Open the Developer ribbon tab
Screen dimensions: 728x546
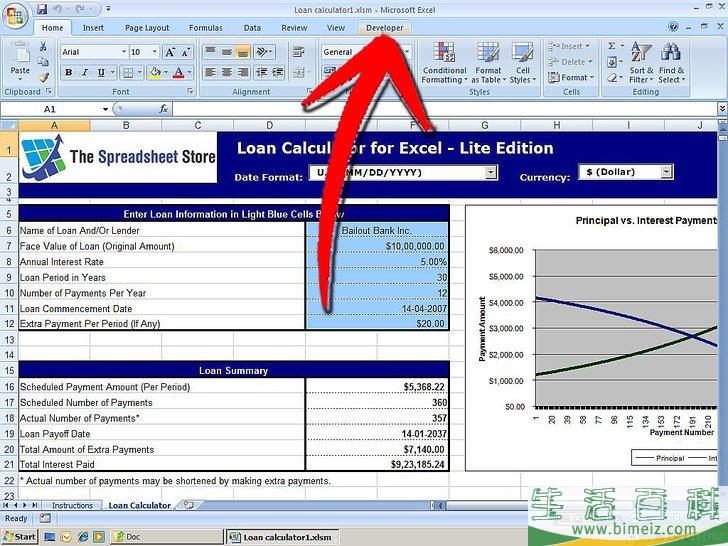(384, 28)
